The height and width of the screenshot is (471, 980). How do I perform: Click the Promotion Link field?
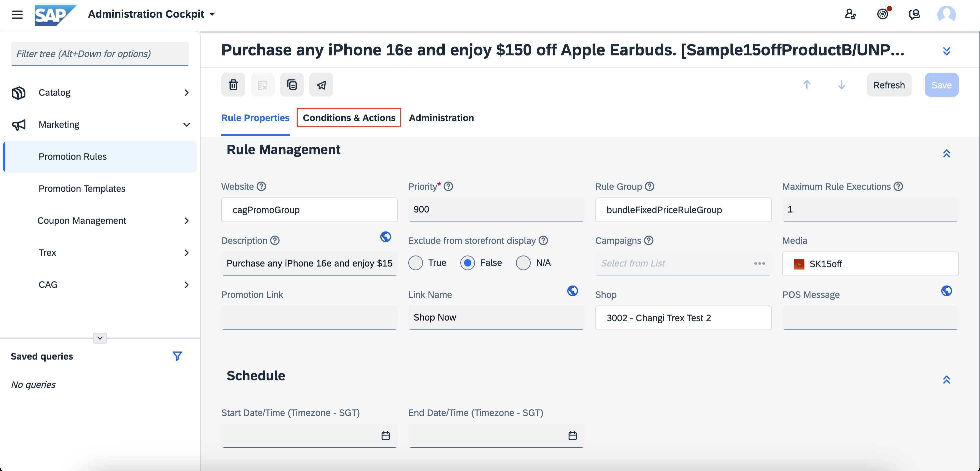(x=309, y=318)
